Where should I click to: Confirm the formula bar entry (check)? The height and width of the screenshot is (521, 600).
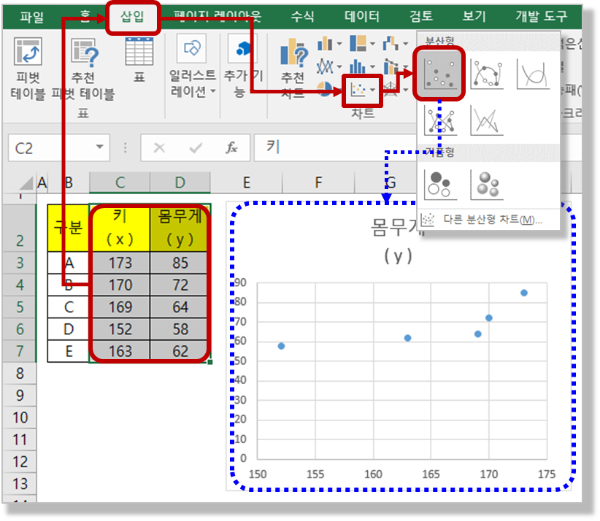(196, 148)
